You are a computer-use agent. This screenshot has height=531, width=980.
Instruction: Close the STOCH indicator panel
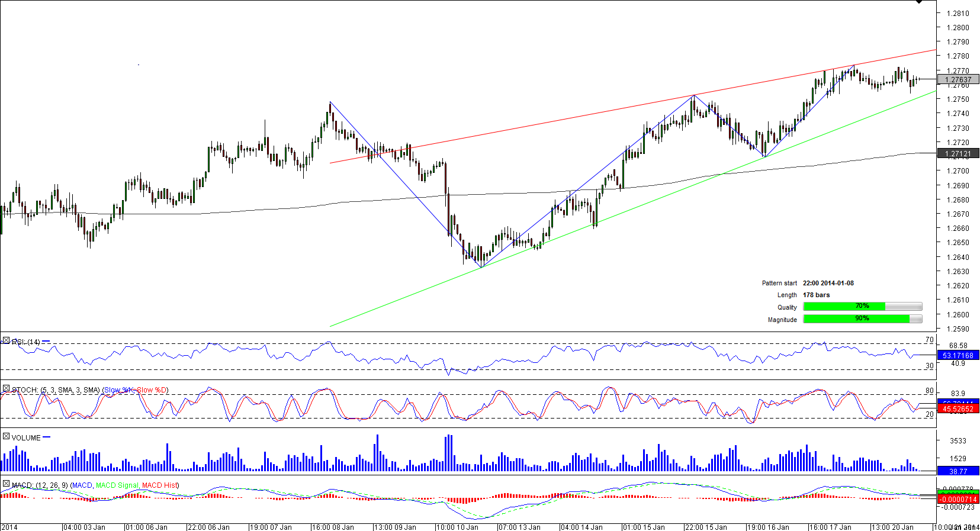(x=6, y=389)
